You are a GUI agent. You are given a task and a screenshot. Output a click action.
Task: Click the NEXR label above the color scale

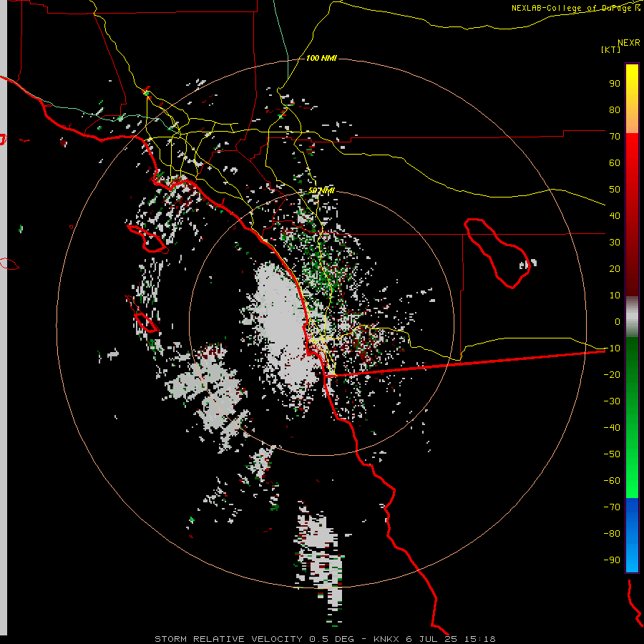(x=629, y=43)
